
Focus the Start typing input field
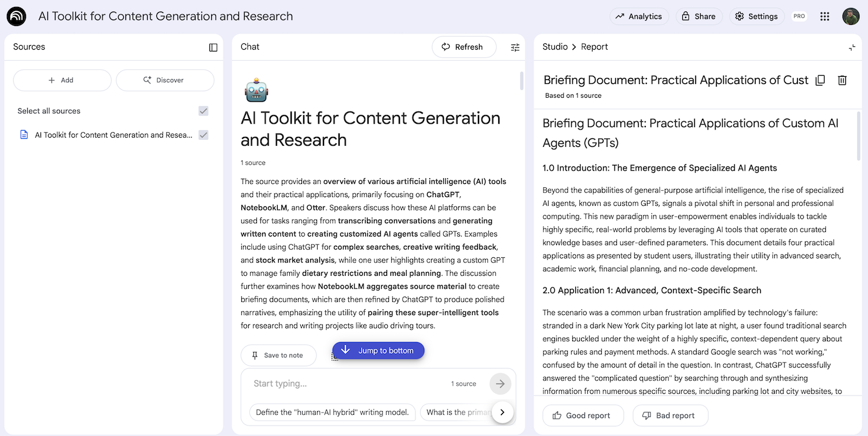tap(347, 383)
